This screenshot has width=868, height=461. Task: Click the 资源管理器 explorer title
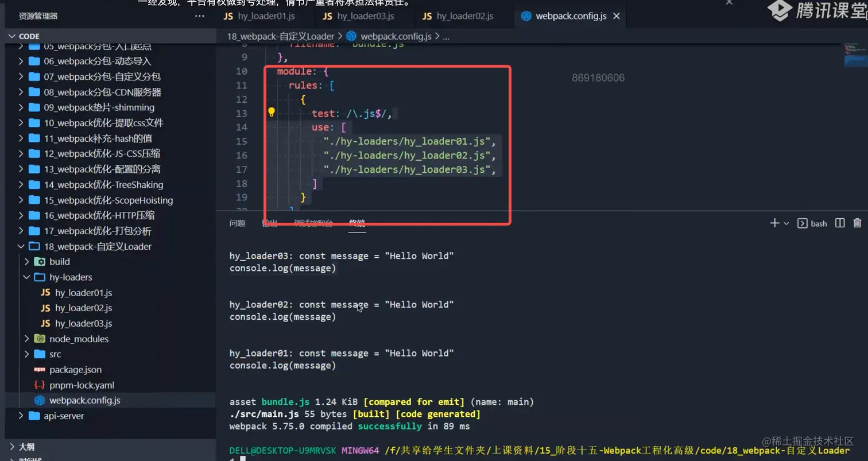(38, 16)
